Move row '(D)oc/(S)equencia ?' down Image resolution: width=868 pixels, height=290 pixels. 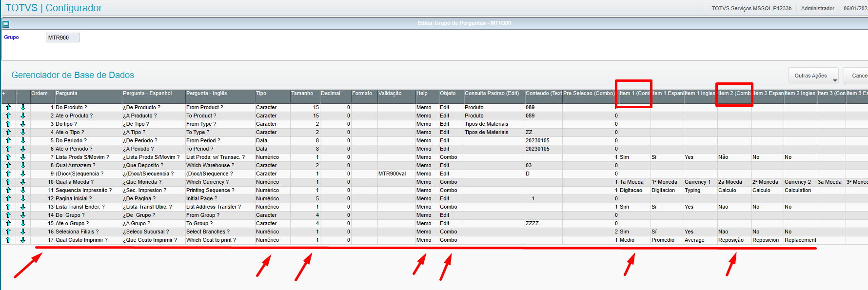[x=23, y=174]
